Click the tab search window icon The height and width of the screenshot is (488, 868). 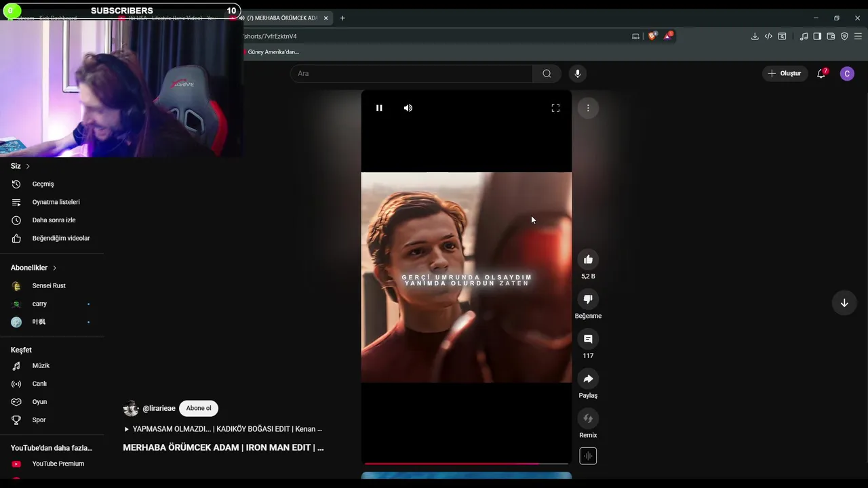782,37
